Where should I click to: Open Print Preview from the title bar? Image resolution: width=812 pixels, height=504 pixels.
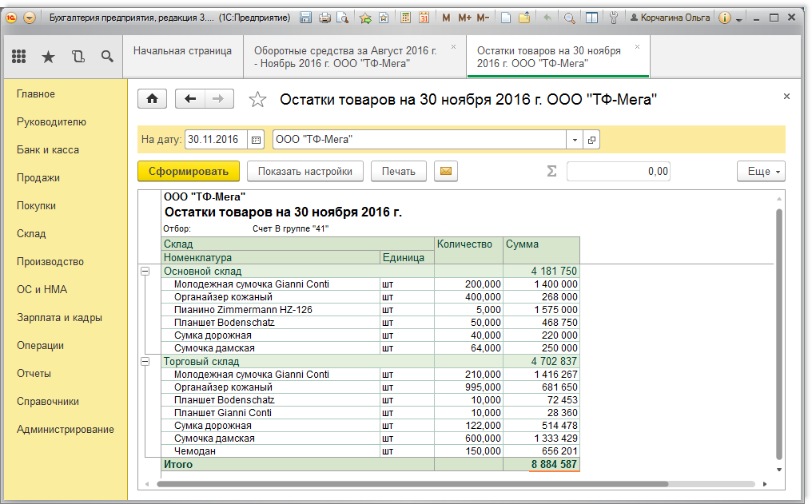coord(342,18)
